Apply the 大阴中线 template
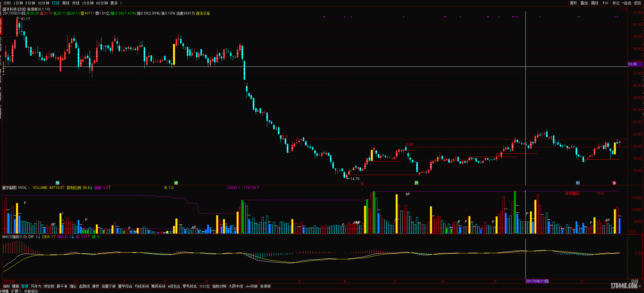The width and height of the screenshot is (644, 293). point(236,286)
